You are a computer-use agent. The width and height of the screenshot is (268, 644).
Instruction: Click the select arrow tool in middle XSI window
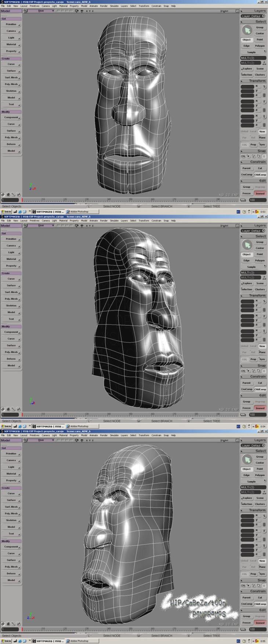(247, 245)
